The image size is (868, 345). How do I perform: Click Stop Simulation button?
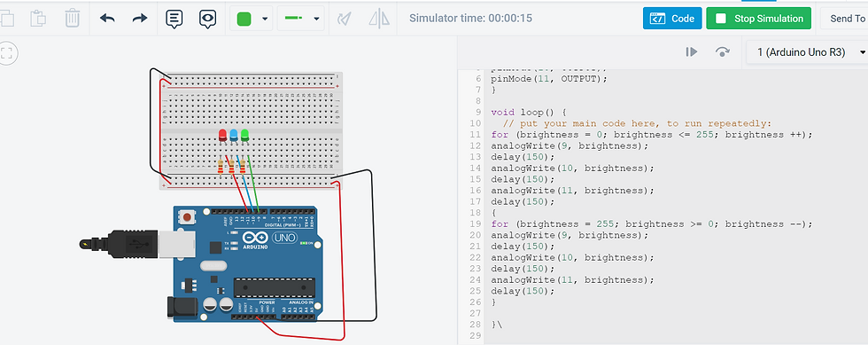click(758, 19)
